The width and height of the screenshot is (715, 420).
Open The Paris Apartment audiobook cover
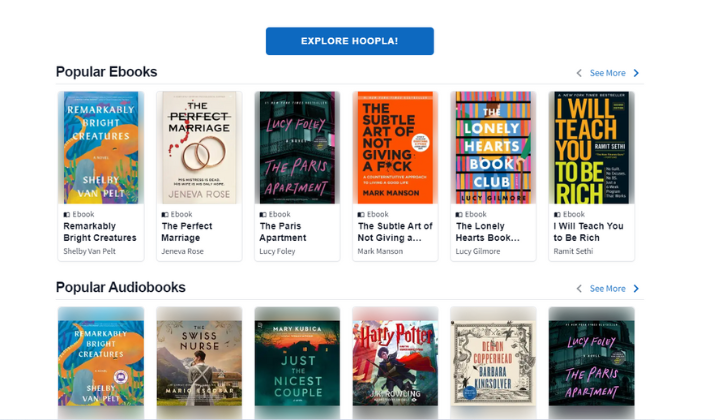(591, 363)
